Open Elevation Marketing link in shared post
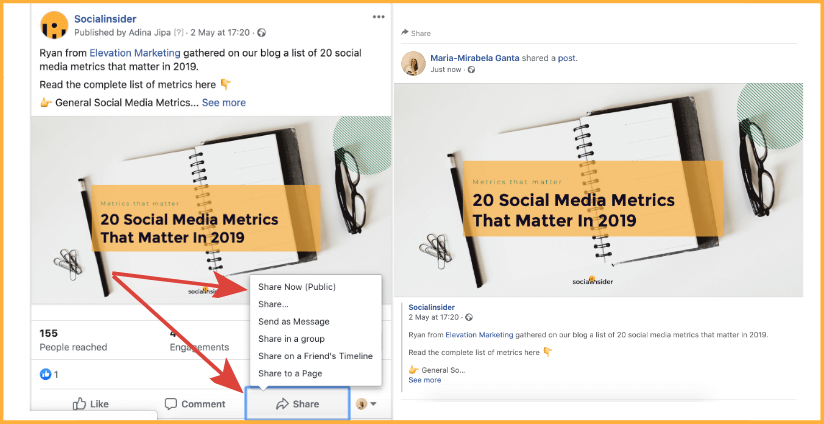824x424 pixels. (479, 335)
